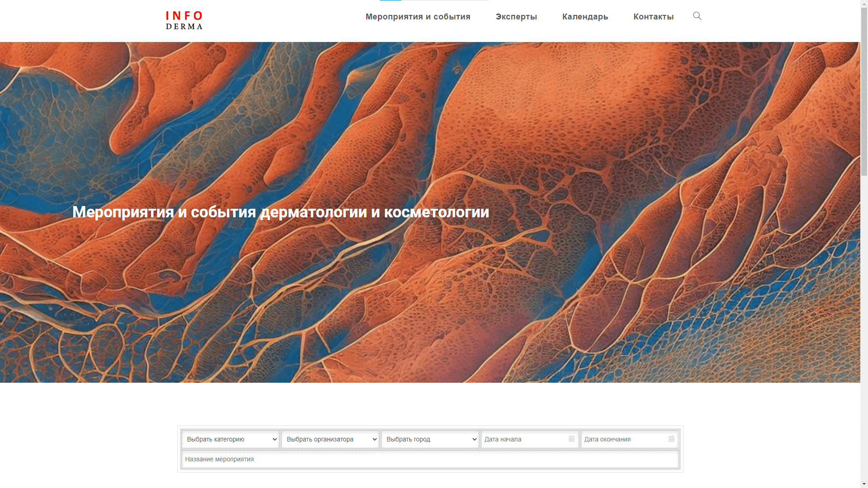Screen dimensions: 868x488
Task: Open search with the magnifier icon
Action: pos(697,16)
